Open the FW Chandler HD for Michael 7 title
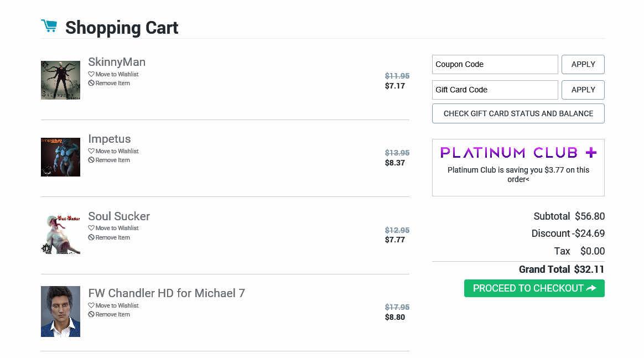The image size is (644, 358). (166, 293)
